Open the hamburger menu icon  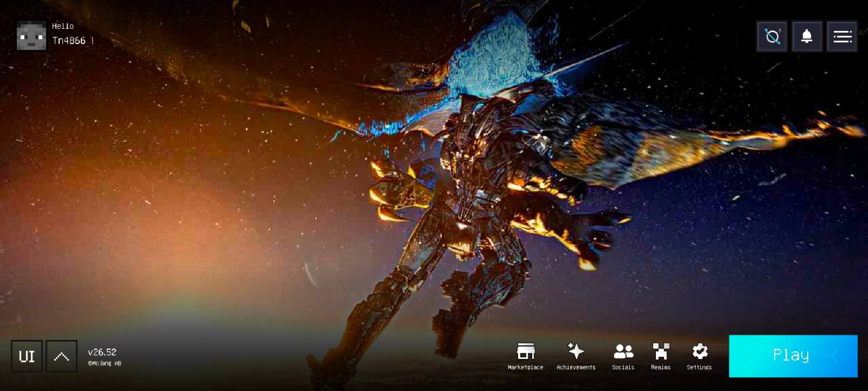(842, 36)
